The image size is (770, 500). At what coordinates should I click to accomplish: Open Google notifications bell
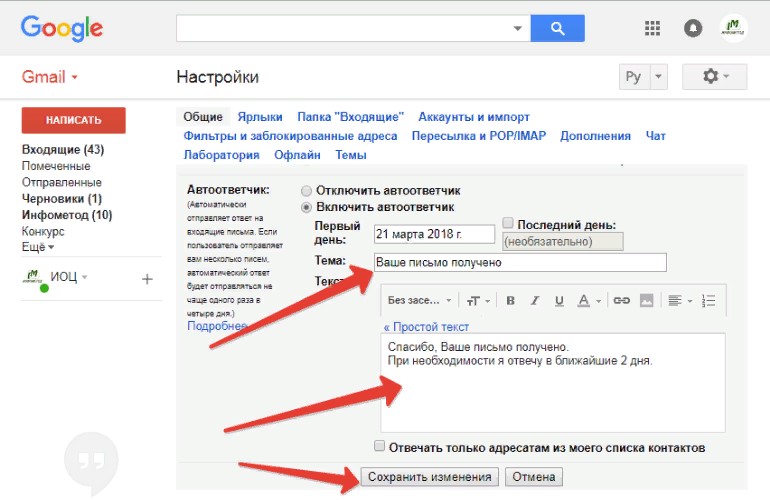[x=693, y=28]
